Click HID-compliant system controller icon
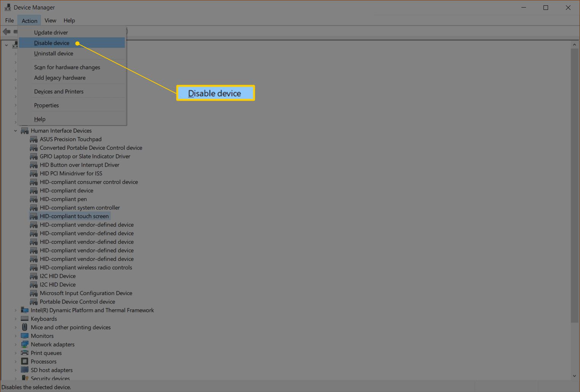The image size is (580, 392). tap(34, 208)
